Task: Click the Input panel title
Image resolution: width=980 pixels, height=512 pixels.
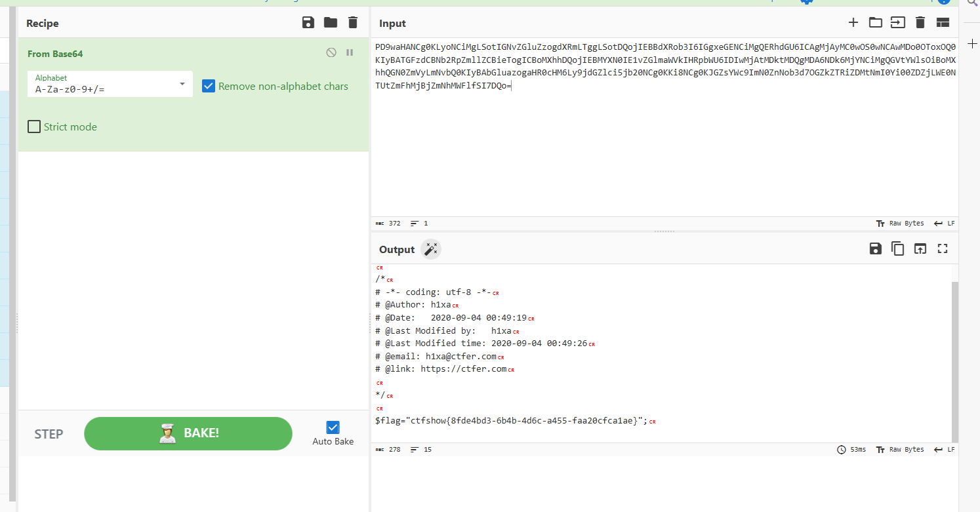Action: (x=393, y=24)
